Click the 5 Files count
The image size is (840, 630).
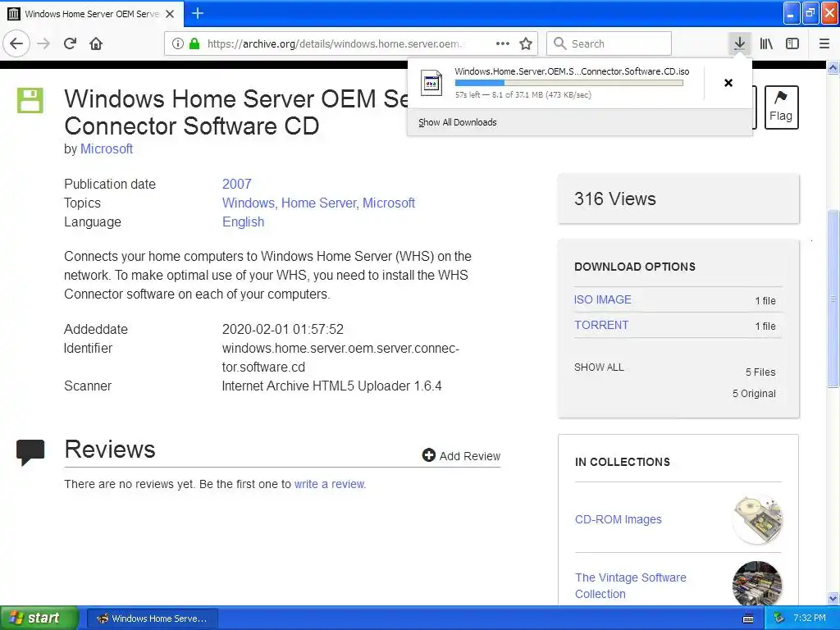click(x=760, y=372)
